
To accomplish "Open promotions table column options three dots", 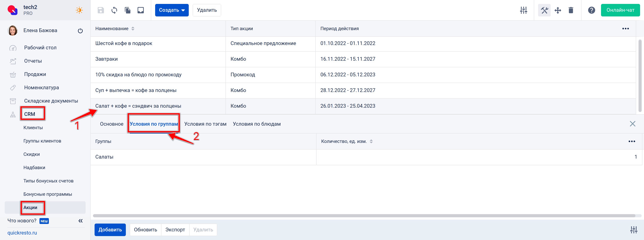I will [x=625, y=29].
